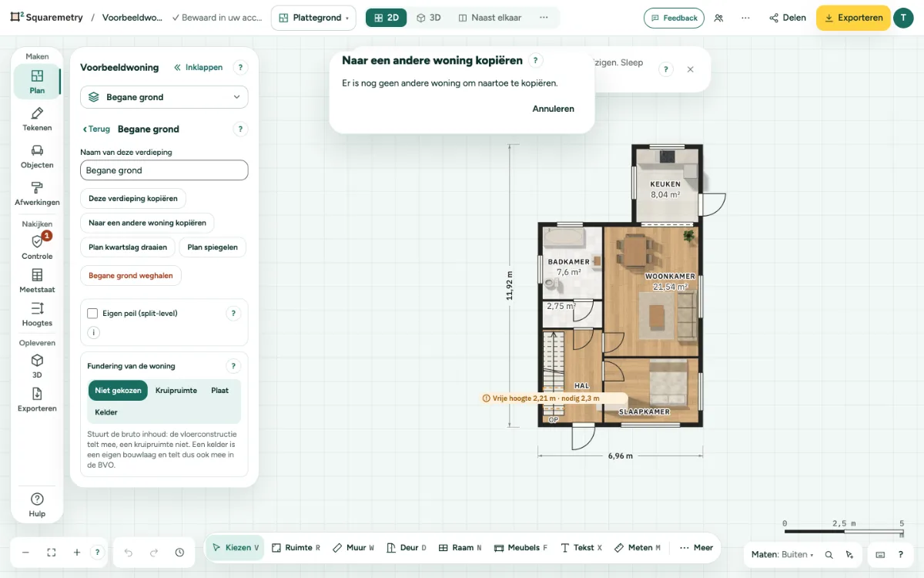This screenshot has width=924, height=578.
Task: Select Kruipruimte foundation option
Action: [x=176, y=391]
